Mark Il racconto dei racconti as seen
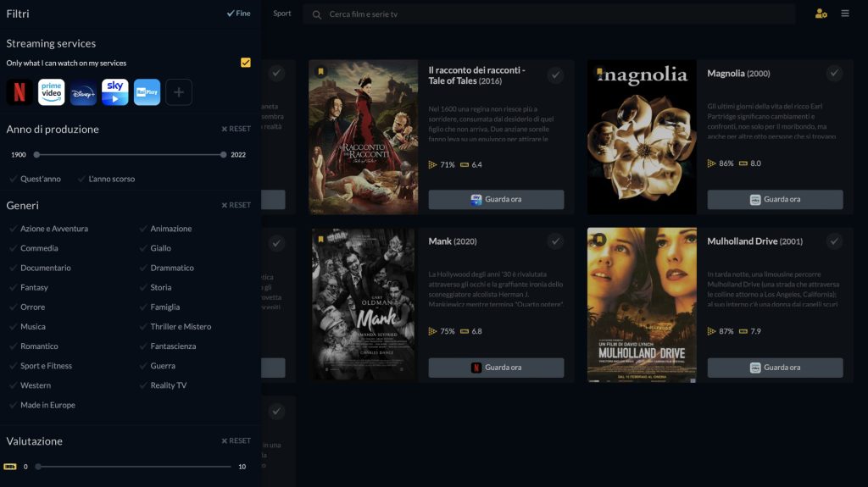 [x=555, y=75]
